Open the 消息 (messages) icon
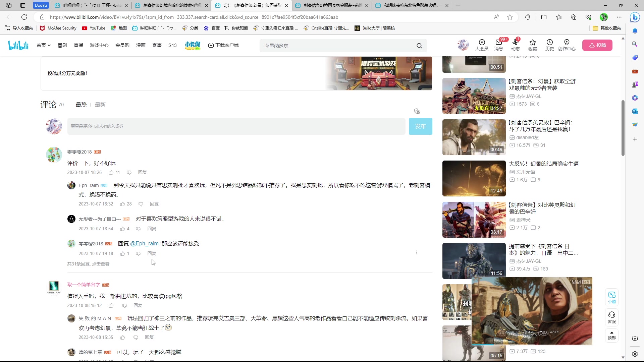The image size is (644, 362). point(498,45)
